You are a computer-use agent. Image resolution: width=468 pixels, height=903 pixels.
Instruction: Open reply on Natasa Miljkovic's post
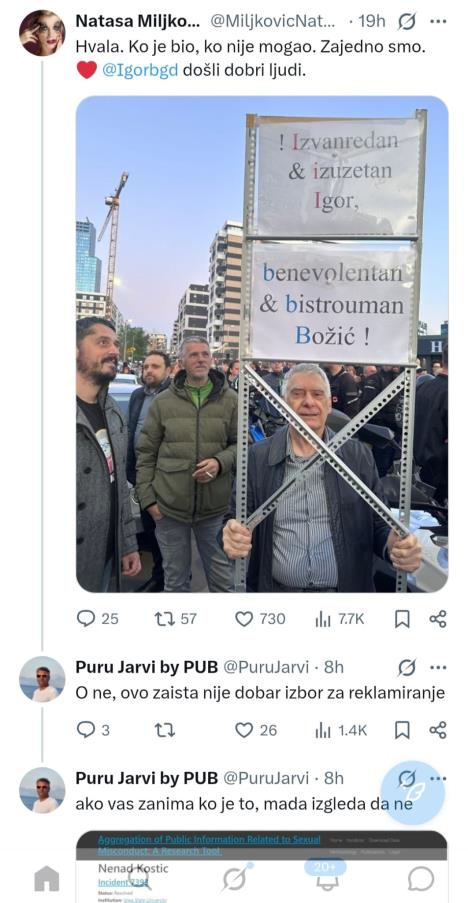97,619
